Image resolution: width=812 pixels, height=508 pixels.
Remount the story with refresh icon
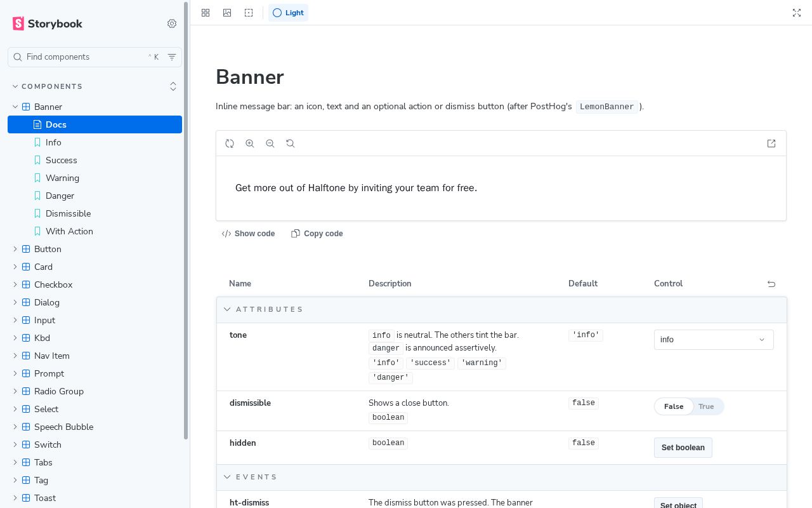click(230, 144)
